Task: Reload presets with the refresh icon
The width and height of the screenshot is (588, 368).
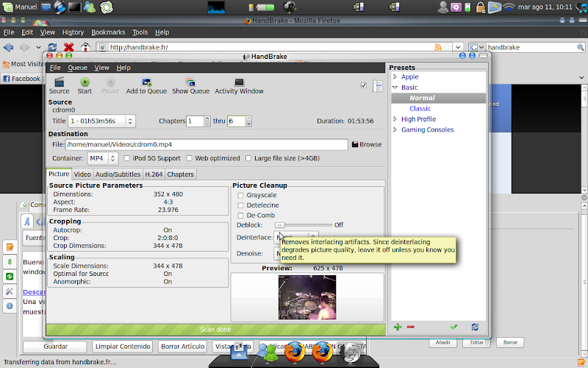Action: 475,327
